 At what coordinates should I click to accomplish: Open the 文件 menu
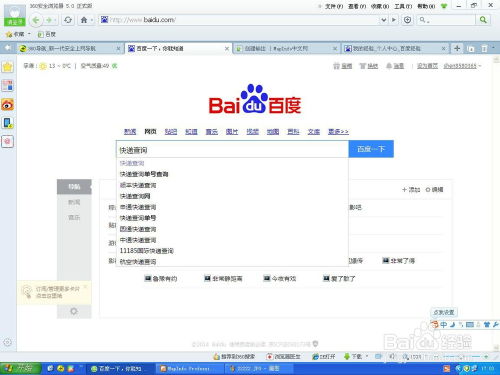pyautogui.click(x=334, y=6)
